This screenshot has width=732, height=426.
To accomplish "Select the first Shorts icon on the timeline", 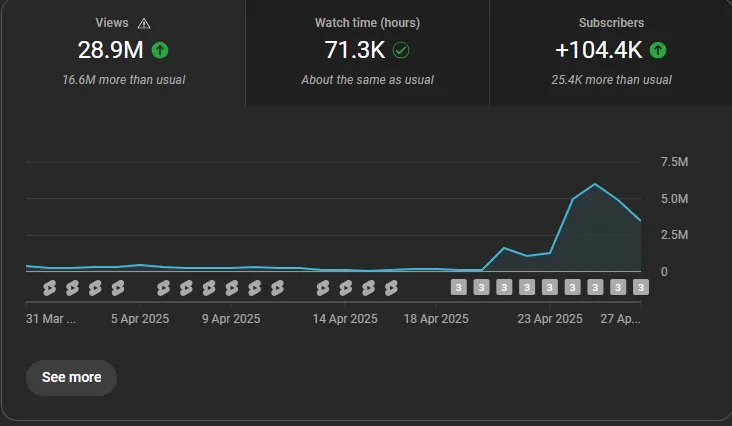I will coord(49,288).
